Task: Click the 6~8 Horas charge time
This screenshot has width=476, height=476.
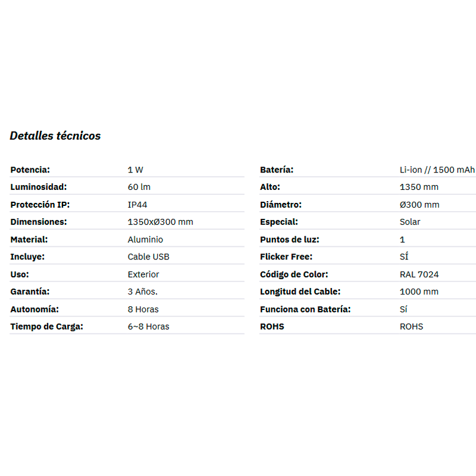Action: pos(148,327)
